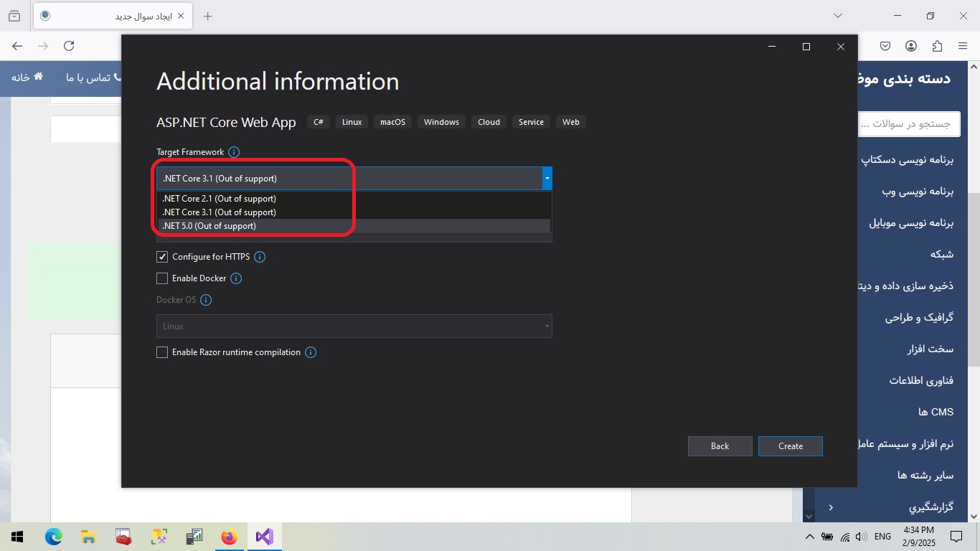Click the Cloud tag
Screen dimensions: 980x551
[x=489, y=122]
